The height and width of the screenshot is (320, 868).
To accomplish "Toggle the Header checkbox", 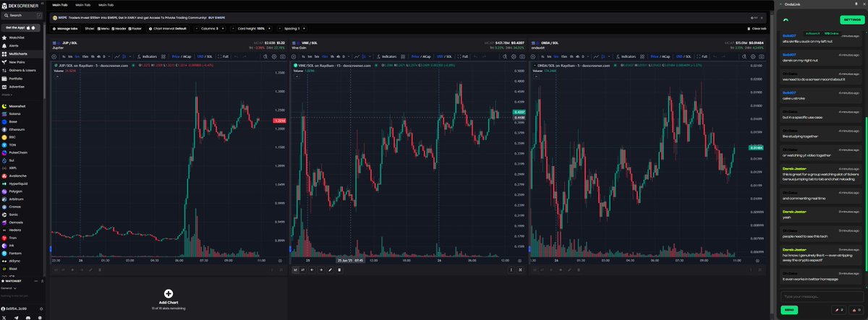I will tap(119, 28).
